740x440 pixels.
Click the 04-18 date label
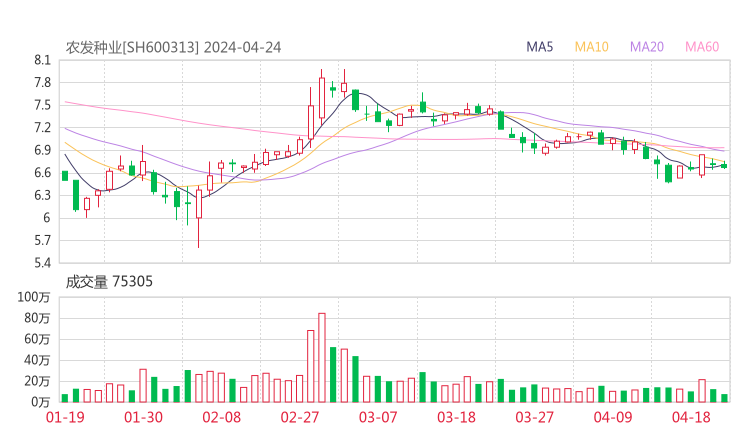[691, 417]
